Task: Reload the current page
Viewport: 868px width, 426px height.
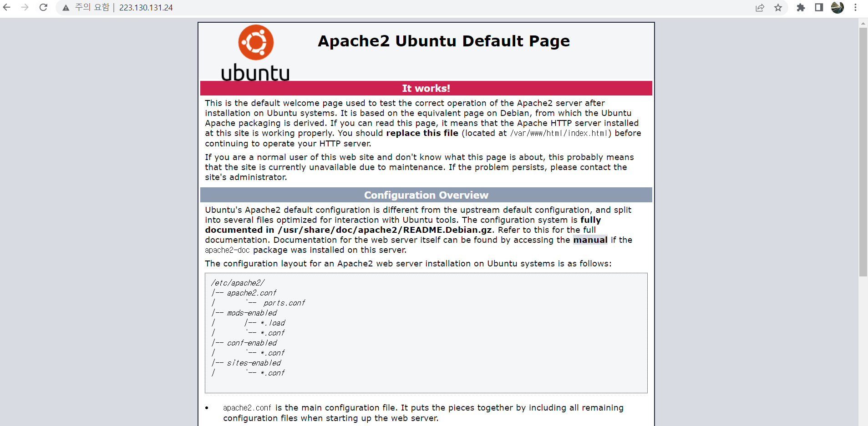Action: [x=43, y=7]
